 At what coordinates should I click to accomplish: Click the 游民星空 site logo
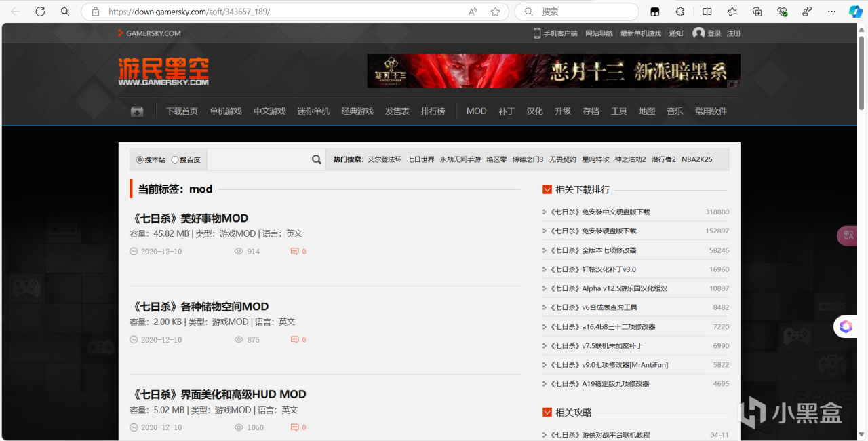point(163,71)
